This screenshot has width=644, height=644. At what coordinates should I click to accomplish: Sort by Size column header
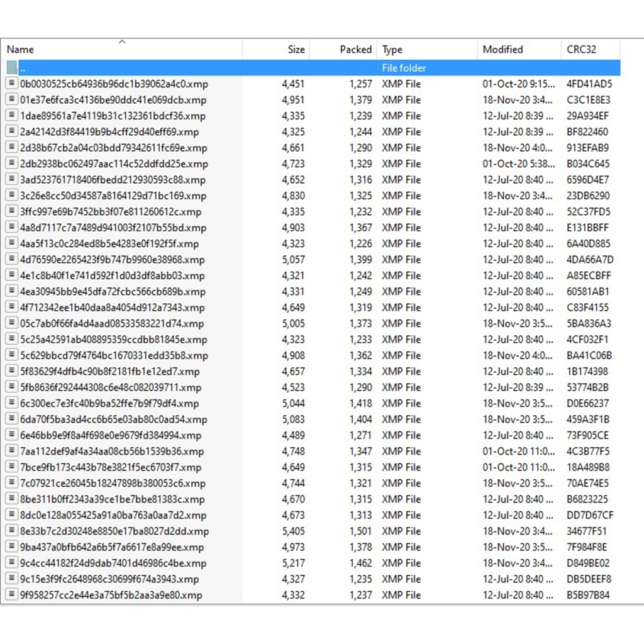(296, 50)
